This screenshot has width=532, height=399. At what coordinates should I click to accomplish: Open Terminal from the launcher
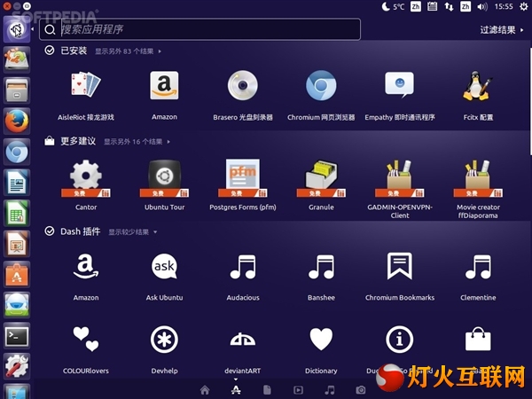[17, 335]
